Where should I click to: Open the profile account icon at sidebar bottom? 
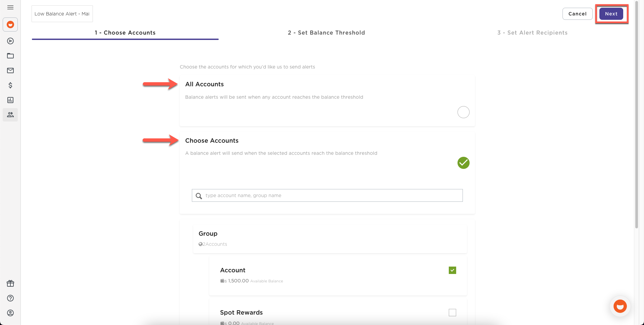[x=10, y=313]
